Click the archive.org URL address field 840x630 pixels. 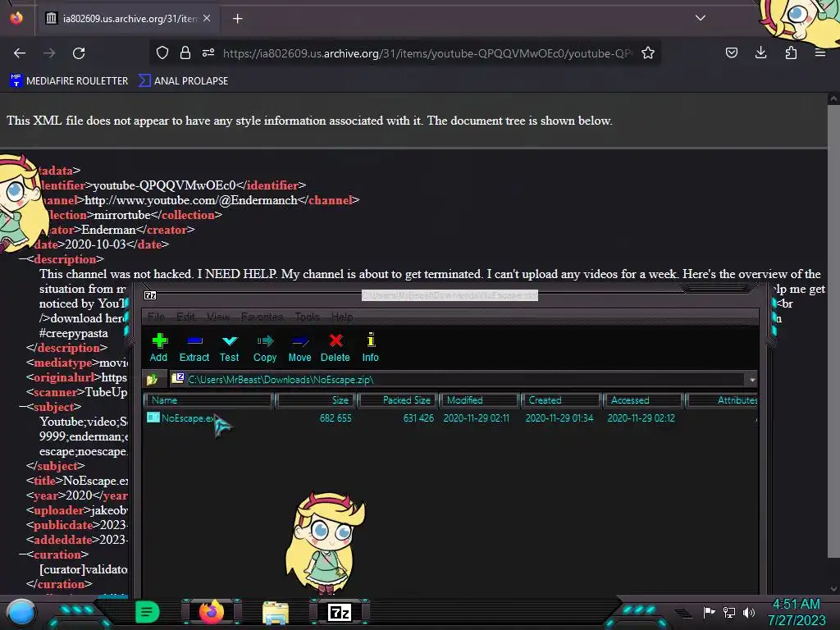coord(427,53)
